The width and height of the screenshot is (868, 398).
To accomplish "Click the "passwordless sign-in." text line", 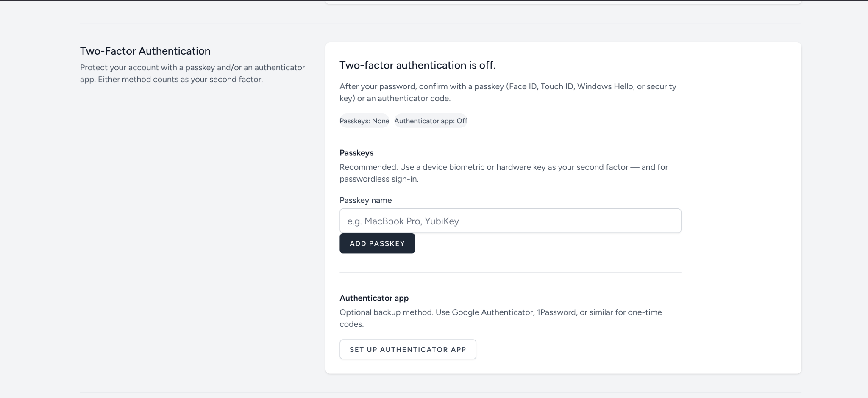I will point(379,179).
